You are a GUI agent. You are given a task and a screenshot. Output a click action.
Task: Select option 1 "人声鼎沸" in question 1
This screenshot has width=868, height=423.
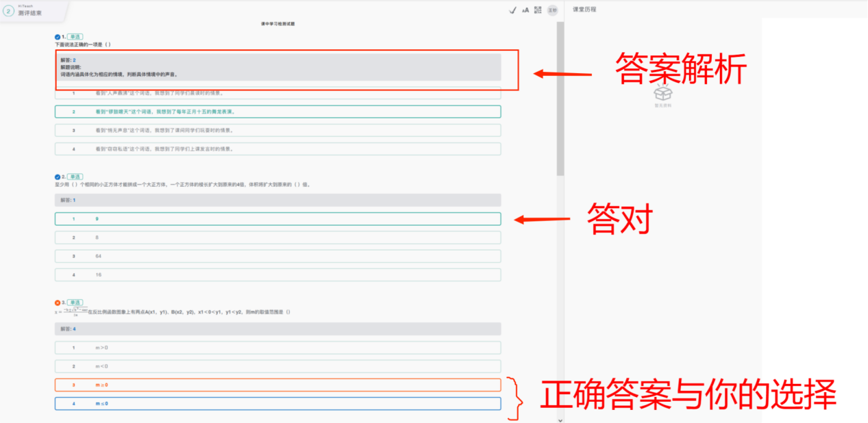click(x=277, y=93)
